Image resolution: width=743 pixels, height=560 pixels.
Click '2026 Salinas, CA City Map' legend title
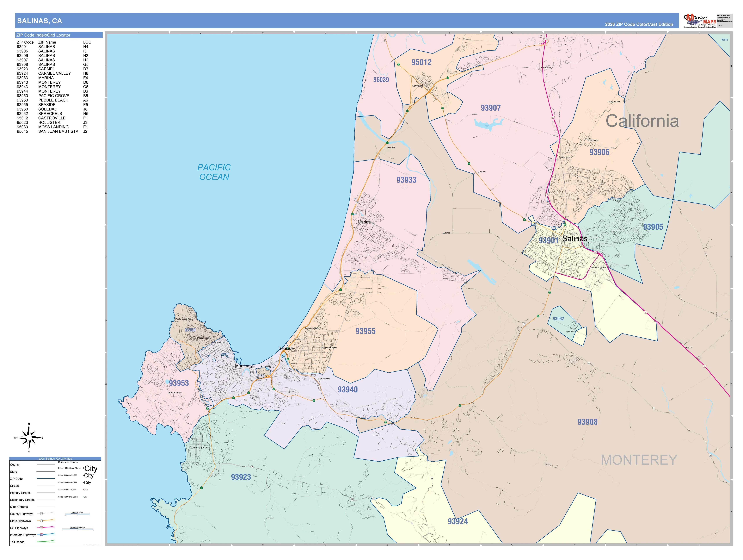pyautogui.click(x=55, y=459)
